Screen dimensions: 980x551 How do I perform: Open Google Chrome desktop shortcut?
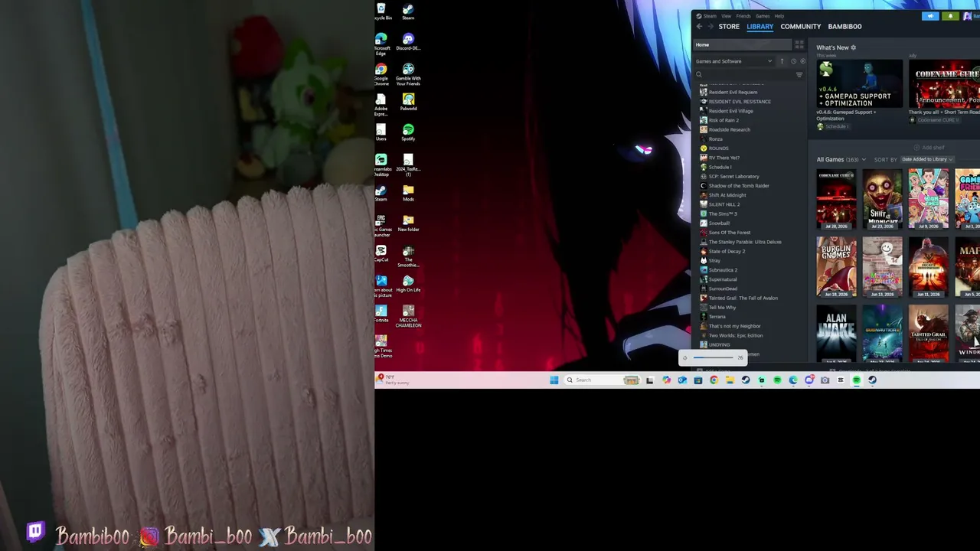click(381, 75)
